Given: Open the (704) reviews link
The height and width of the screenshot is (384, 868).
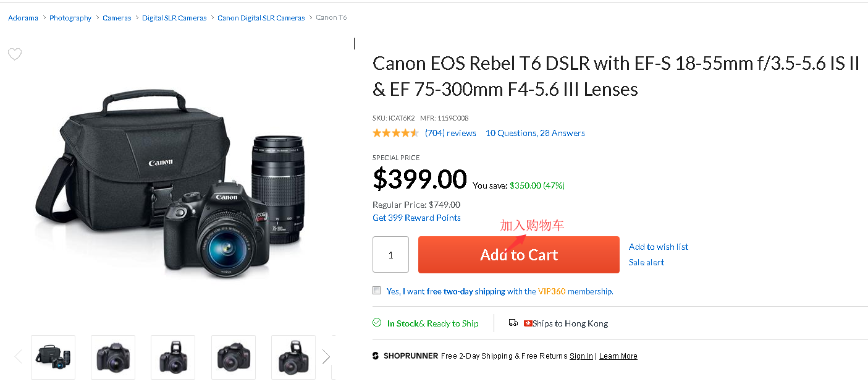Looking at the screenshot, I should [x=450, y=133].
